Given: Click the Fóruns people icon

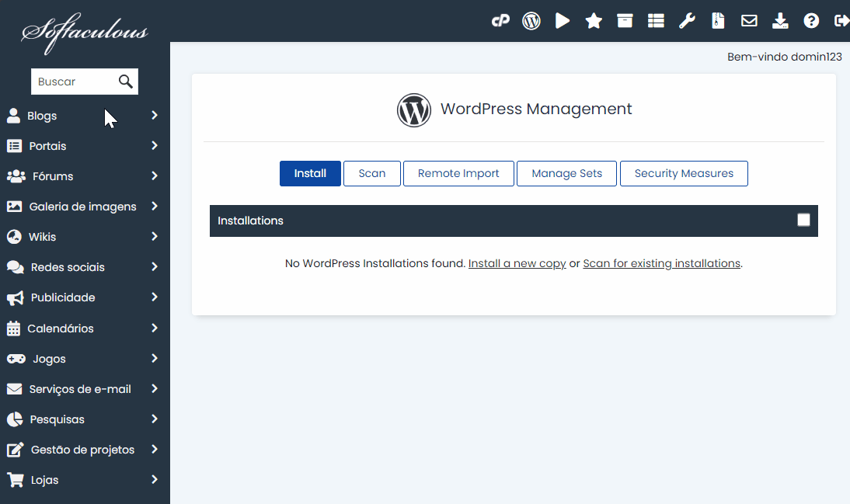Looking at the screenshot, I should click(16, 176).
